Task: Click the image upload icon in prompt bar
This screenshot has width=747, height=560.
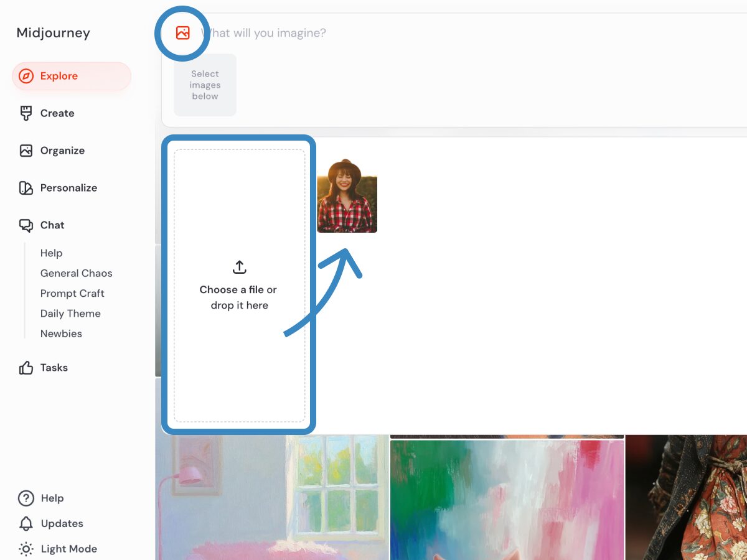Action: point(182,33)
